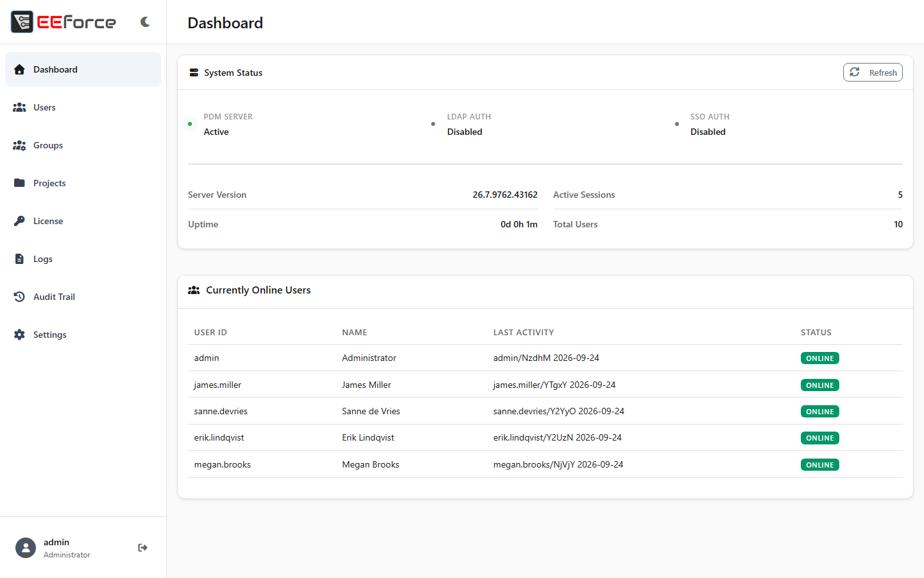Click ONLINE badge in megan.brooks row
The width and height of the screenshot is (924, 578).
pos(820,465)
